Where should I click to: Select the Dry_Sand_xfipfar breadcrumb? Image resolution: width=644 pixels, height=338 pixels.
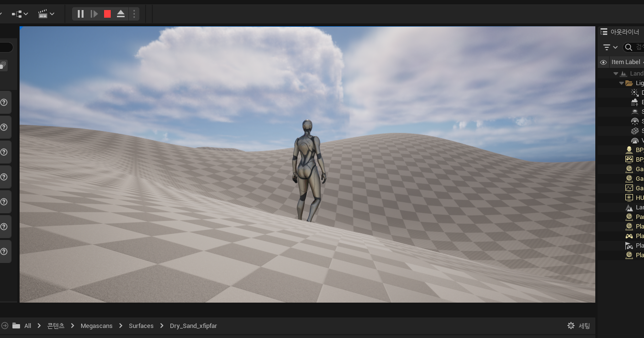[x=193, y=326]
